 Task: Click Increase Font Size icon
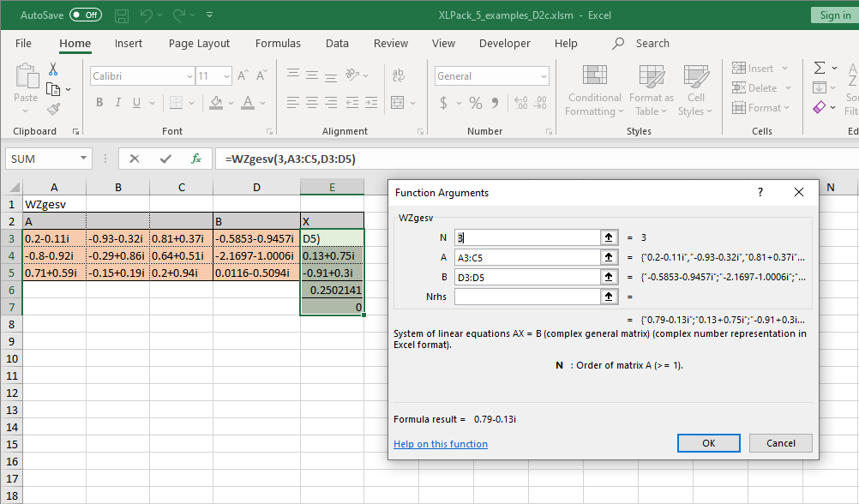243,75
